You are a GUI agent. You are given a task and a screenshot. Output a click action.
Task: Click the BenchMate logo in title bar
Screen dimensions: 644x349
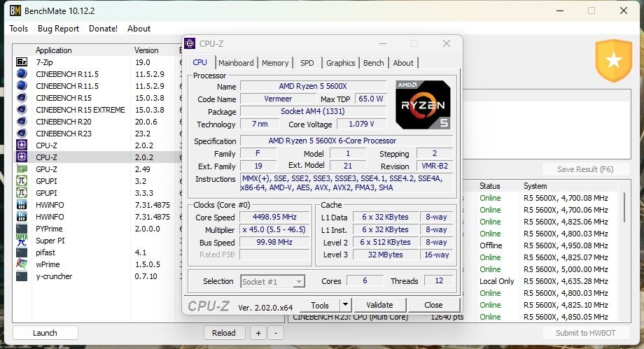click(x=15, y=10)
